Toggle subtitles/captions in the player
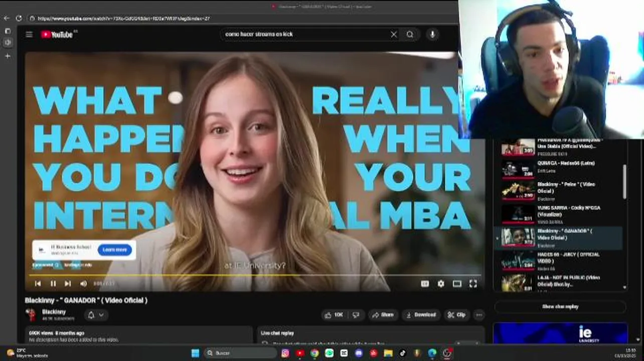This screenshot has height=361, width=644. pos(425,284)
